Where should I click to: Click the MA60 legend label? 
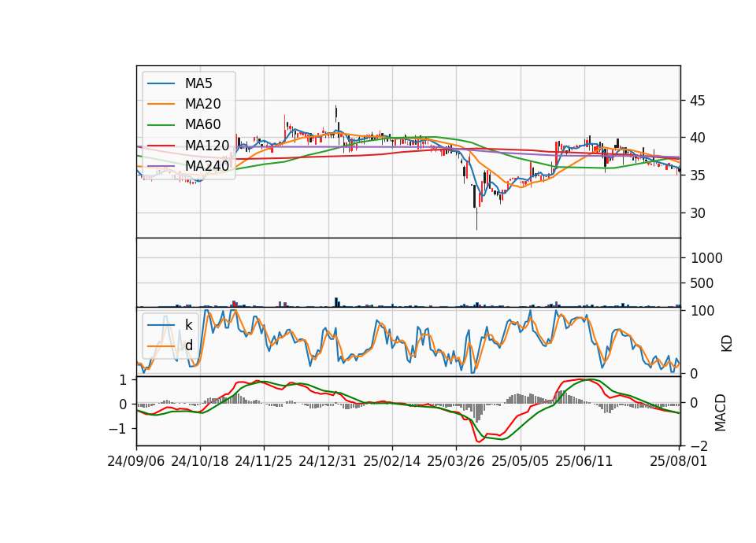pyautogui.click(x=203, y=124)
